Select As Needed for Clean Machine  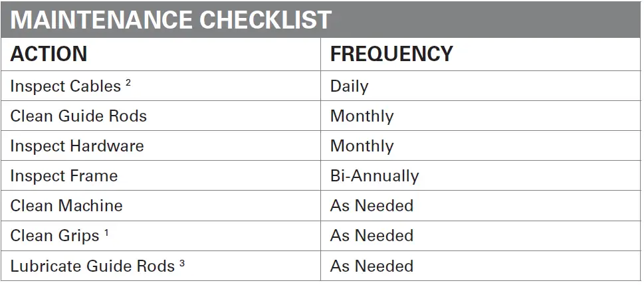(372, 206)
